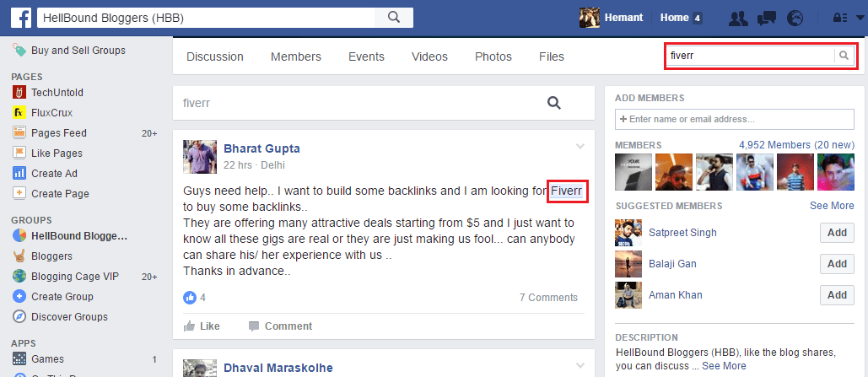Open notifications globe icon

point(795,18)
